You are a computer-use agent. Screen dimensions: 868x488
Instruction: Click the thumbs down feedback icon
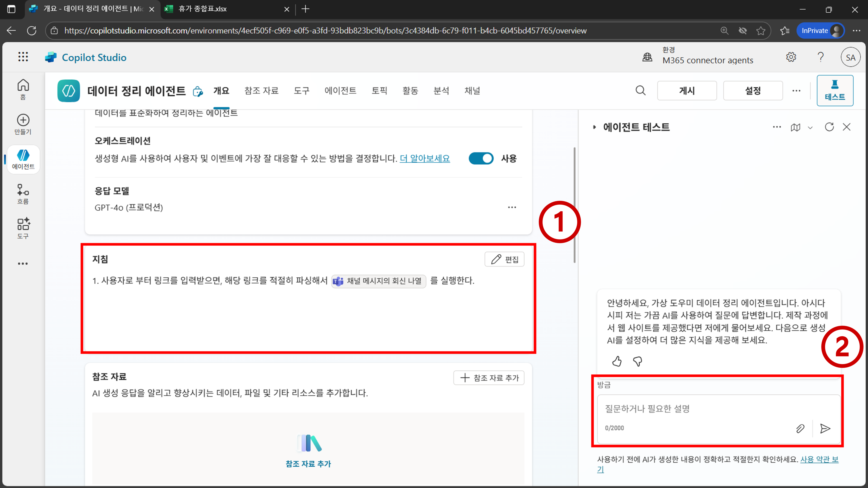pos(638,361)
